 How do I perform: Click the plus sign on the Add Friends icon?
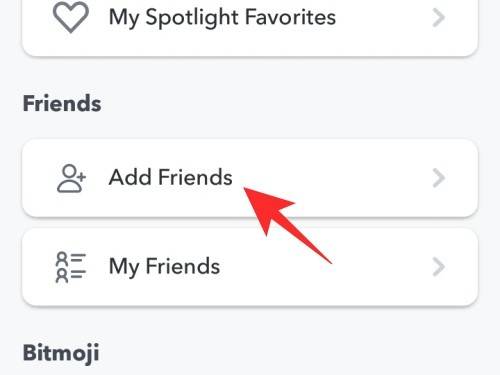click(81, 176)
